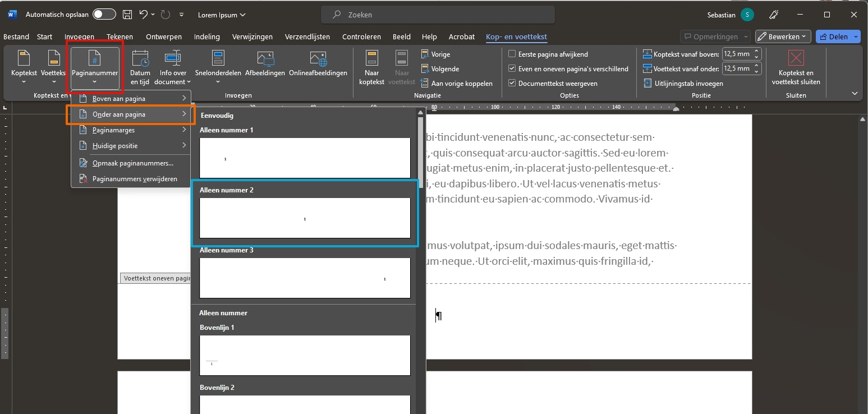Switch to the Acrobat tab
Screen dimensions: 868x414
(462, 37)
